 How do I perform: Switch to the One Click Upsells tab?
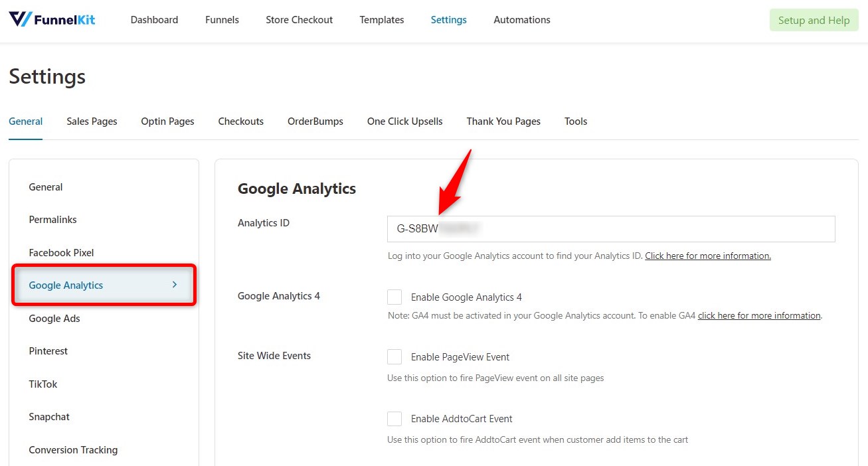coord(404,121)
